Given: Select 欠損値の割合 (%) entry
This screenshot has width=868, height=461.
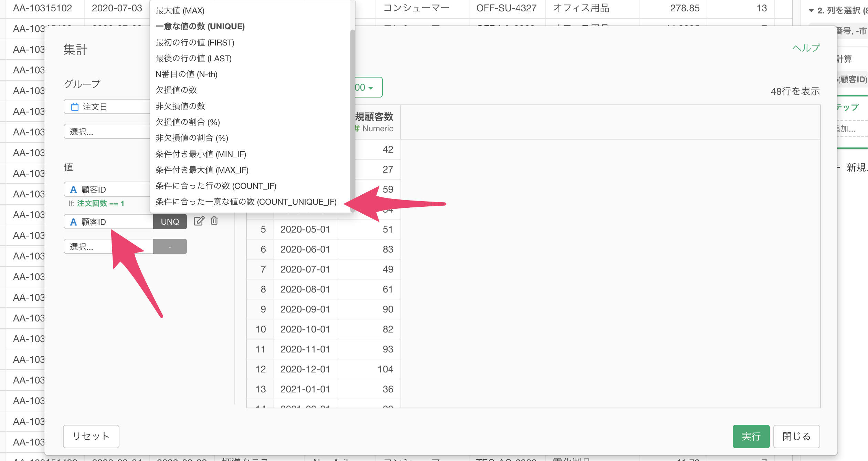Looking at the screenshot, I should coord(188,122).
